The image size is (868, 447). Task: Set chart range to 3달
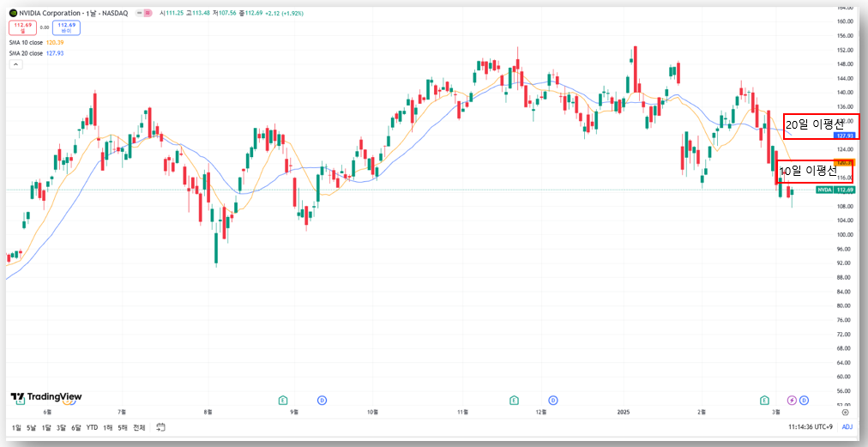click(x=62, y=427)
